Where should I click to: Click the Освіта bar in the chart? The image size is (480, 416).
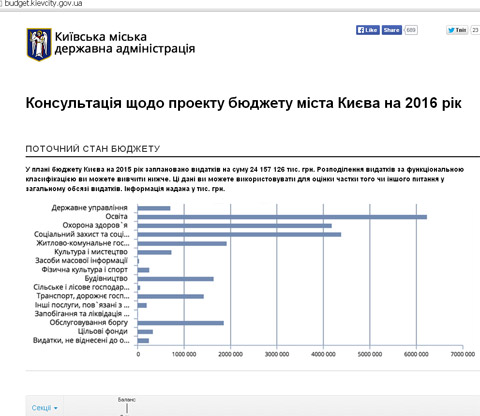point(282,217)
